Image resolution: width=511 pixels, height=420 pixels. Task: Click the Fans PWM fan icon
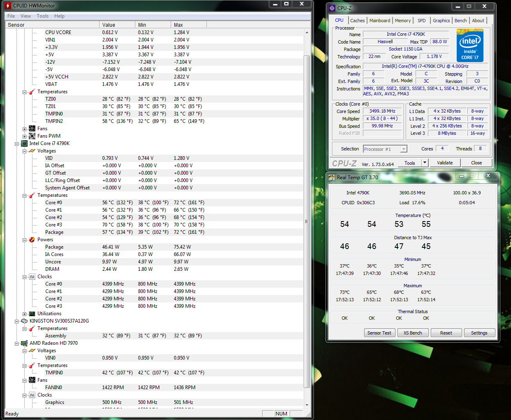[x=32, y=136]
